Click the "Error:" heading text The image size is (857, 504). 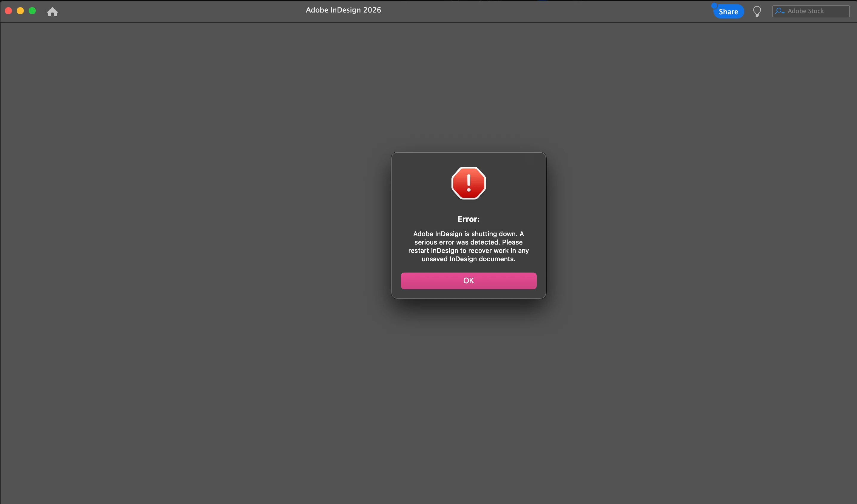coord(468,219)
